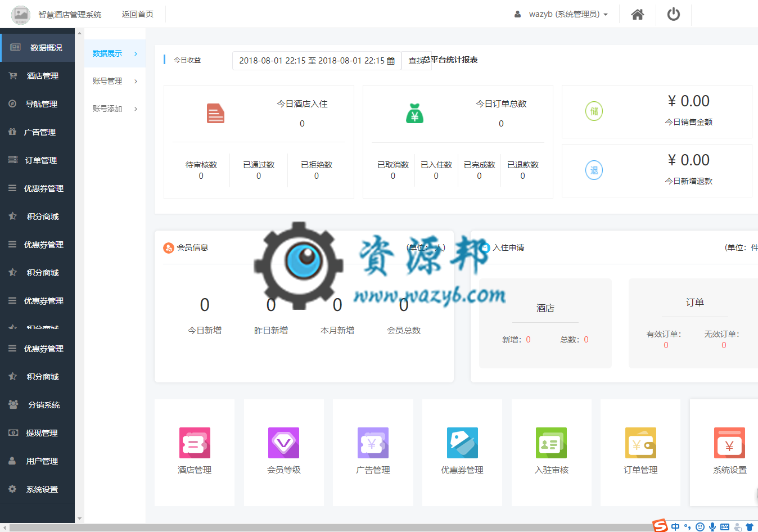The height and width of the screenshot is (532, 758).
Task: Click the system logo image at top left
Action: click(21, 14)
